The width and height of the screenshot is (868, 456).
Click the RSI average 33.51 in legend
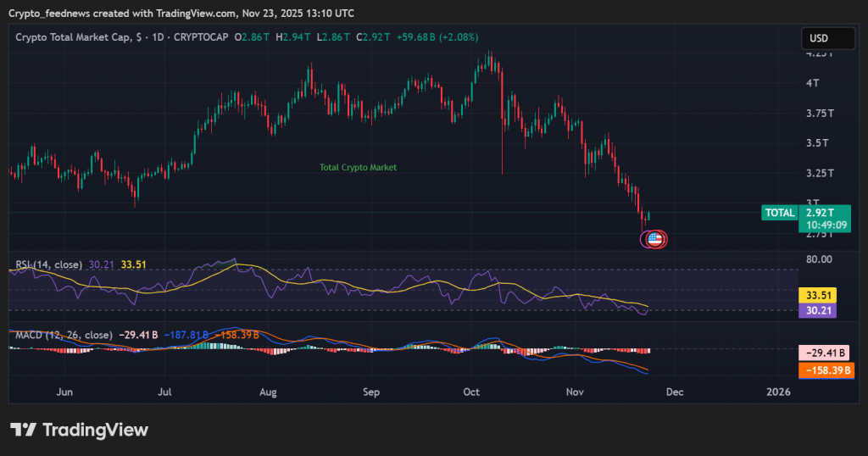tap(133, 264)
